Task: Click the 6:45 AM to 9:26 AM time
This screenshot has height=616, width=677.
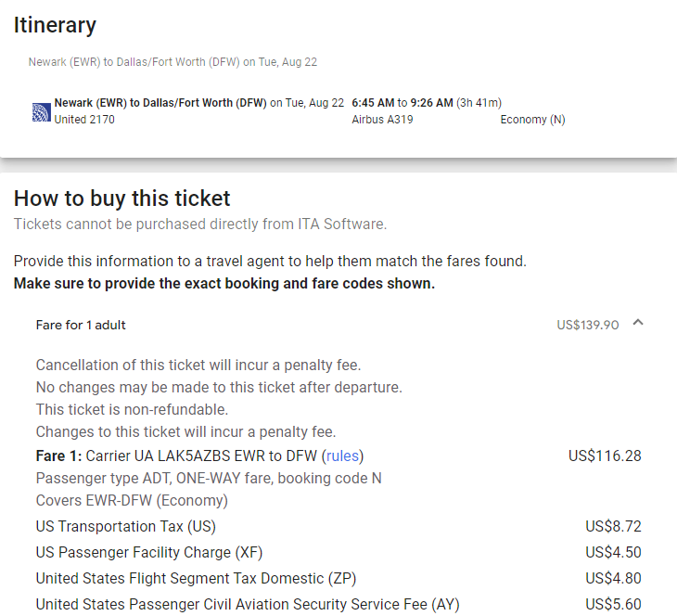Action: click(x=402, y=103)
